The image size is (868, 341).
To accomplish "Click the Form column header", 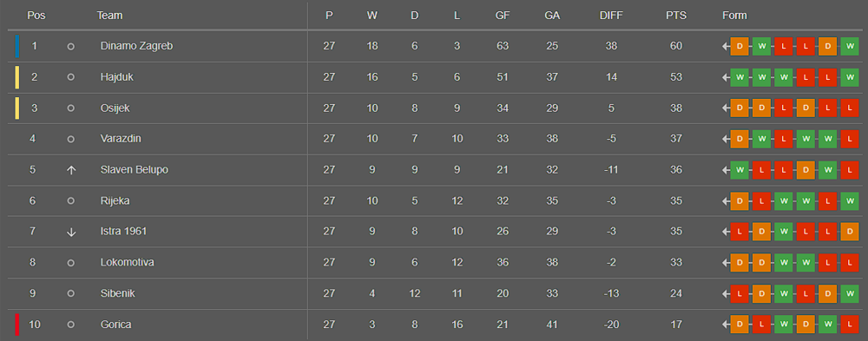I will 734,16.
